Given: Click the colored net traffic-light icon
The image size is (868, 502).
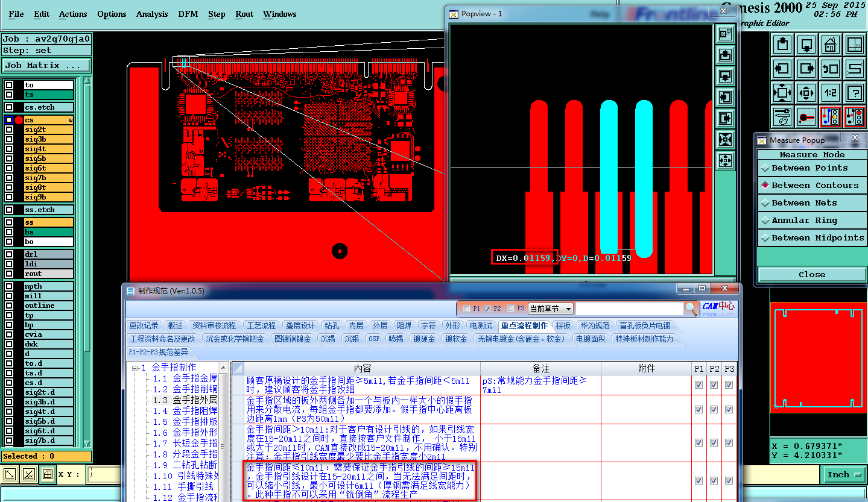Looking at the screenshot, I should pyautogui.click(x=831, y=117).
